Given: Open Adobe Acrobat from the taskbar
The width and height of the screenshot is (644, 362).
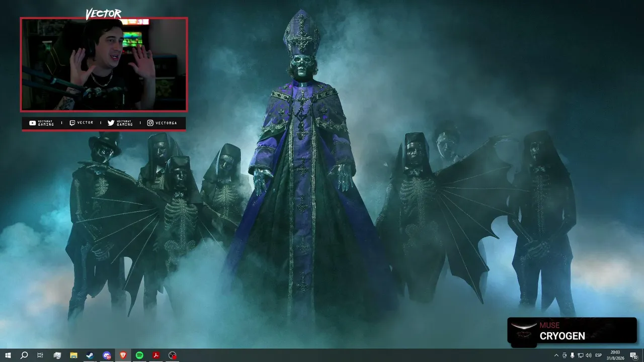Looking at the screenshot, I should [156, 355].
